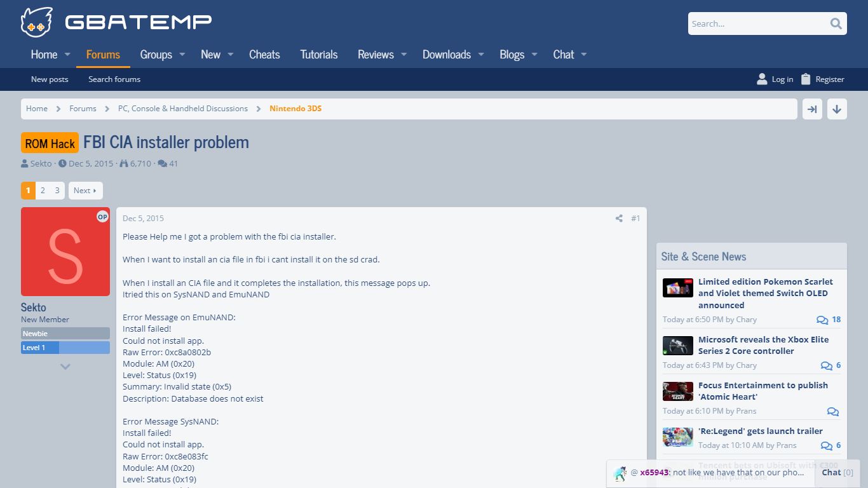The width and height of the screenshot is (868, 488).
Task: Expand the Chat menu dropdown arrow
Action: pos(583,55)
